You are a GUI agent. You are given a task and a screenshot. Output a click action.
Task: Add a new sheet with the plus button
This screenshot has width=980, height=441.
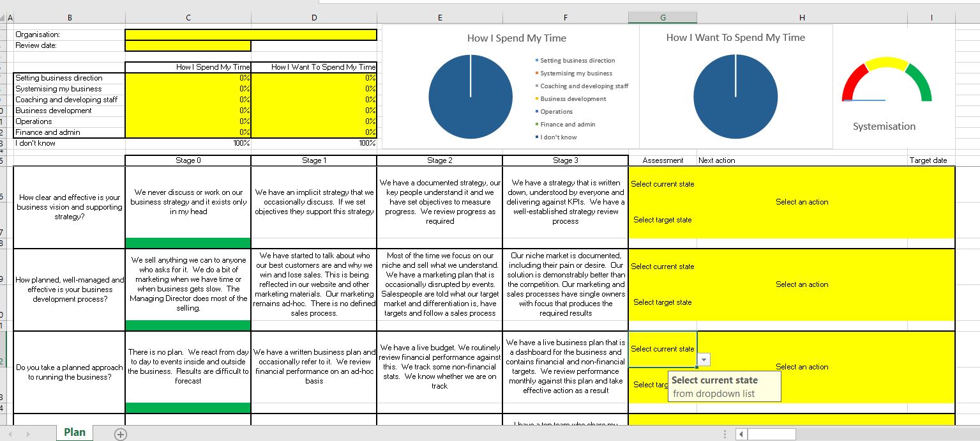tap(120, 434)
